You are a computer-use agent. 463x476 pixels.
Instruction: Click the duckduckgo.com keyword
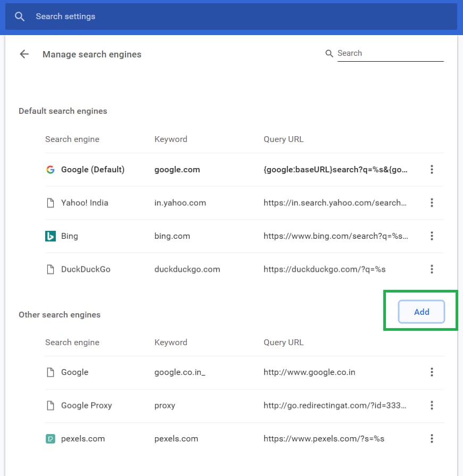click(187, 269)
